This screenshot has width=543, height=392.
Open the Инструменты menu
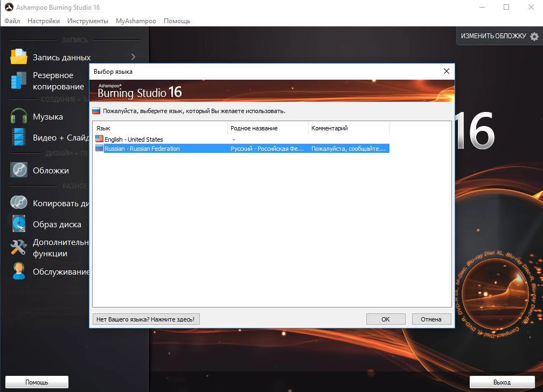(x=88, y=21)
